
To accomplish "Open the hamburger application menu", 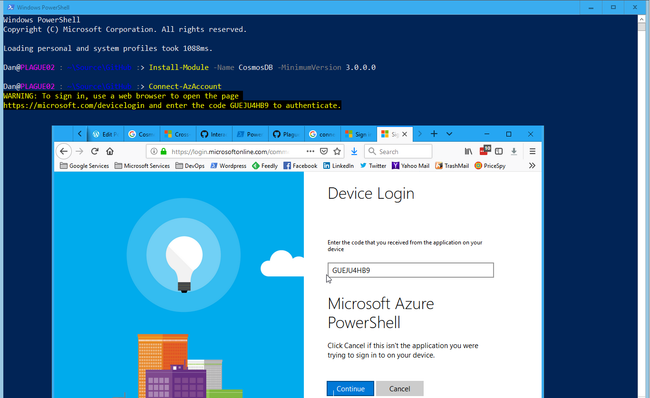I will [532, 151].
